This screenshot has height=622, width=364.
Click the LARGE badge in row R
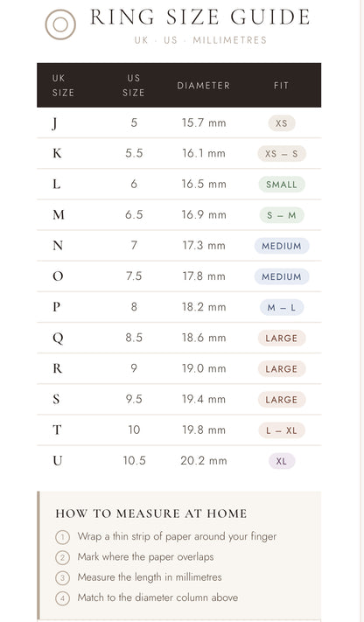pyautogui.click(x=282, y=369)
